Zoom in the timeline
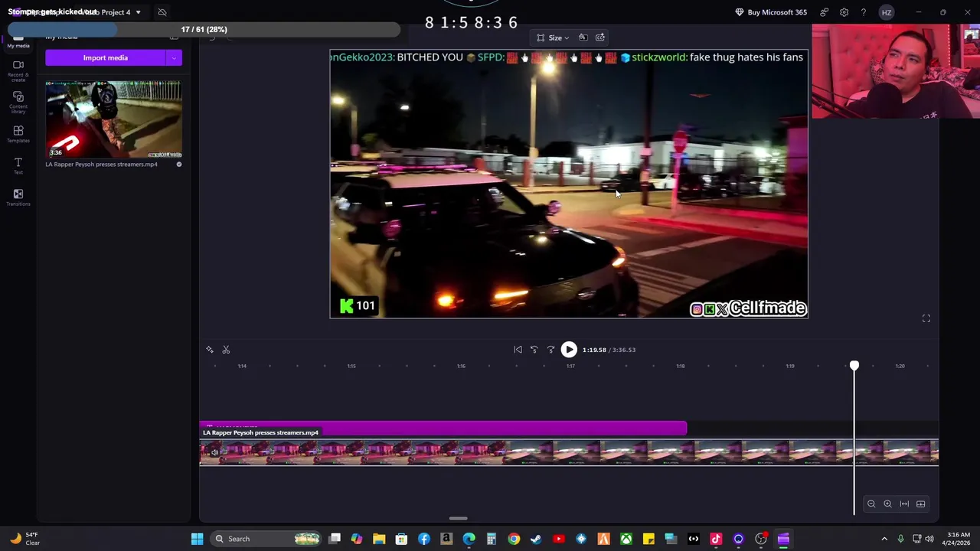The image size is (980, 551). (887, 504)
